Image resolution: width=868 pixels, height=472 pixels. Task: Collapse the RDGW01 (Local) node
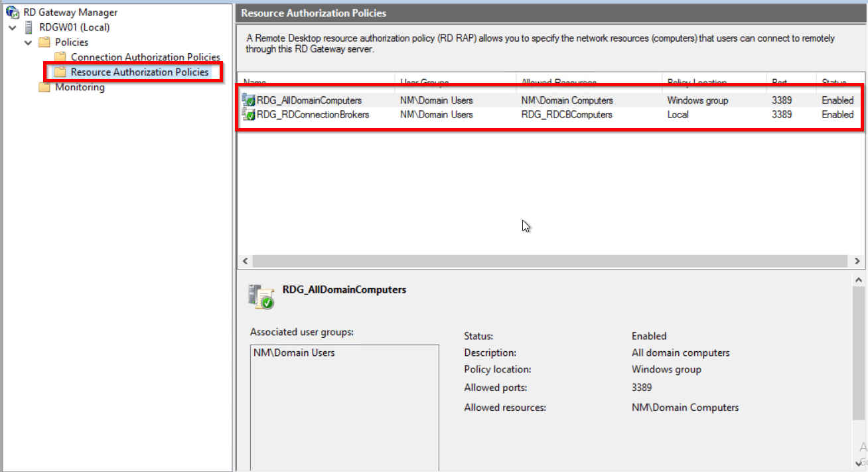(11, 27)
